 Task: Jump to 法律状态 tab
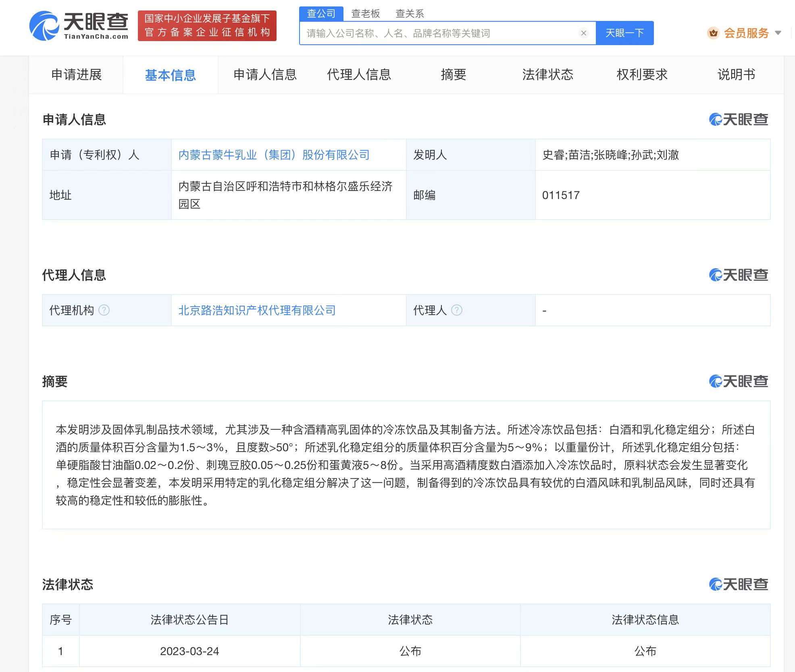[548, 75]
